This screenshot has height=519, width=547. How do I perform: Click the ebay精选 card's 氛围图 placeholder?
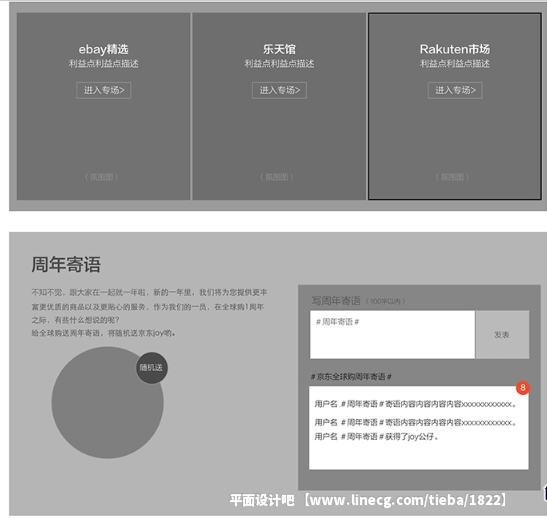[102, 177]
